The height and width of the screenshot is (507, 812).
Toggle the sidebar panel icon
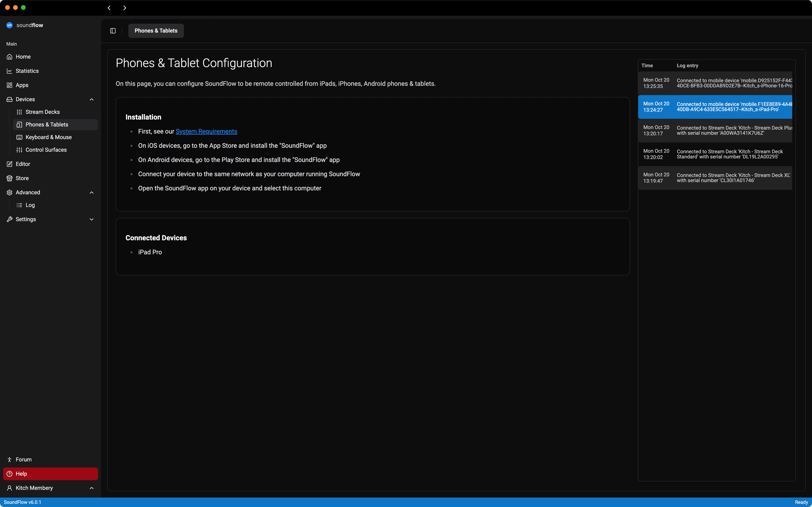tap(113, 31)
